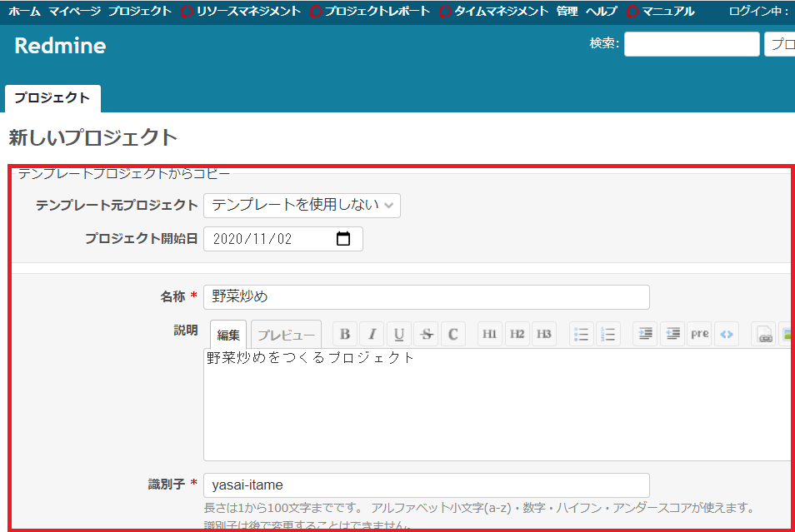Apply italic formatting in description editor
Image resolution: width=795 pixels, height=532 pixels.
point(372,334)
